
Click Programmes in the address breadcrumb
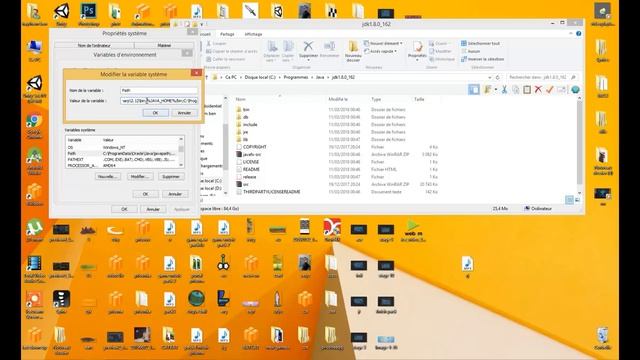pyautogui.click(x=296, y=77)
